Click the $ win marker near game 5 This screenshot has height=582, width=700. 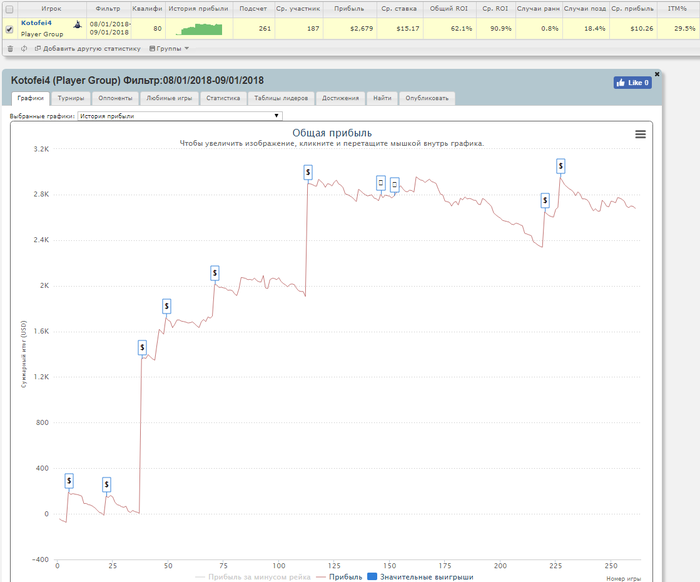69,481
